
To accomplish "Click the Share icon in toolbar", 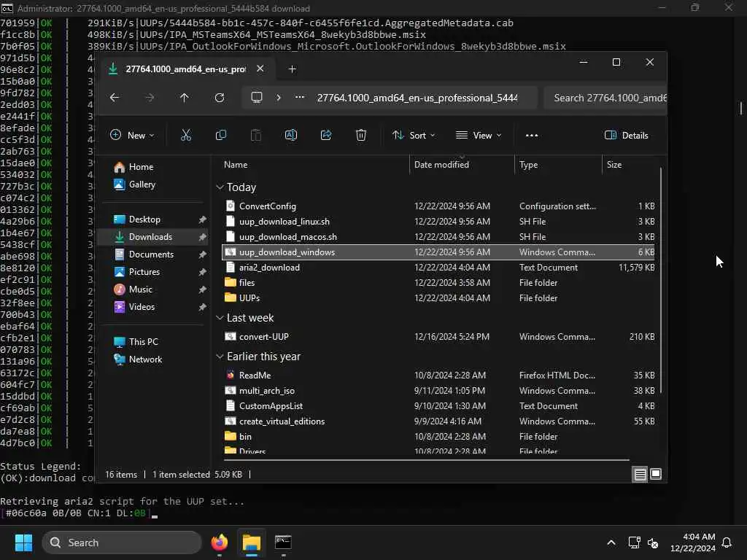I will click(x=326, y=135).
